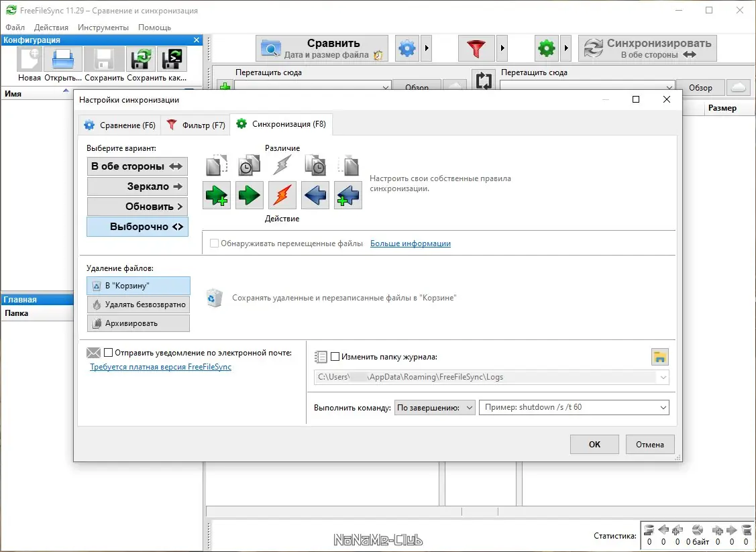Choose Удалять безвозвратно option
Screen dimensions: 756x552
point(138,305)
